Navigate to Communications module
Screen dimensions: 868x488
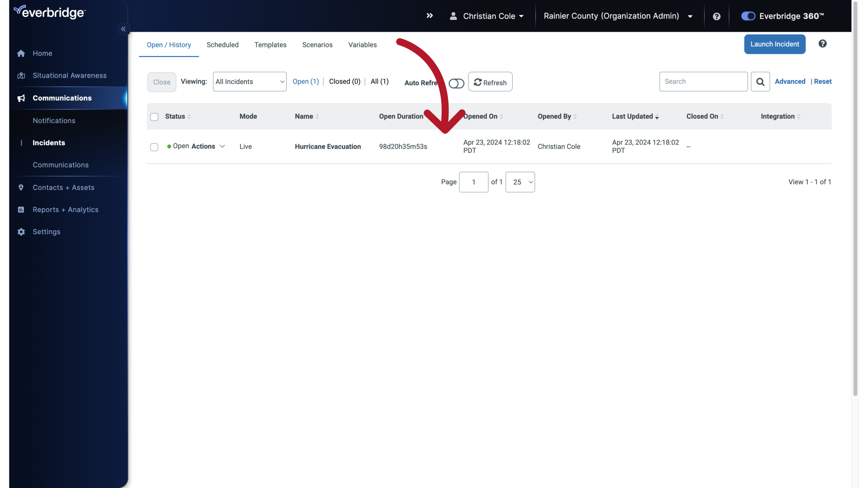coord(62,98)
